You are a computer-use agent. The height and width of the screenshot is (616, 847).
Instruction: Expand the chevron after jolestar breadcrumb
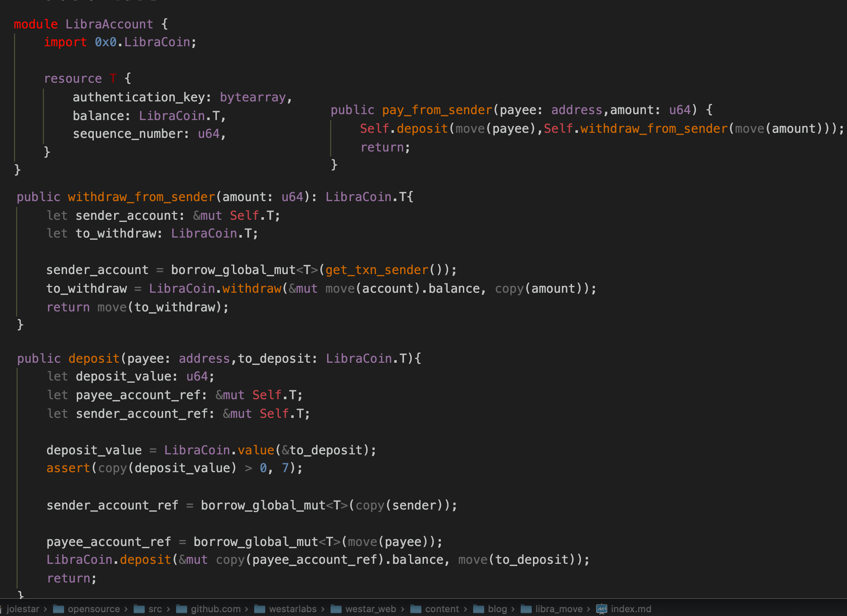click(x=45, y=609)
